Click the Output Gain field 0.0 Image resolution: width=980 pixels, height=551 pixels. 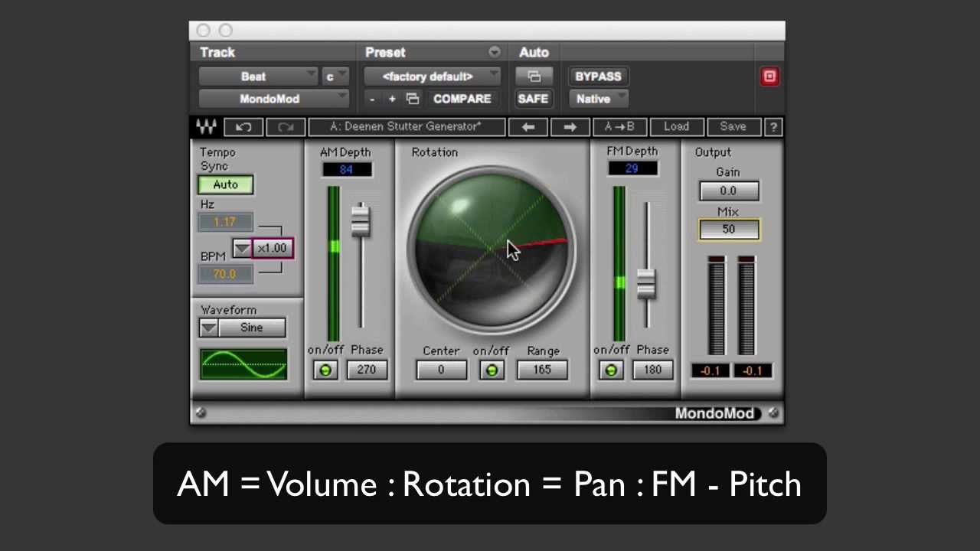(728, 191)
